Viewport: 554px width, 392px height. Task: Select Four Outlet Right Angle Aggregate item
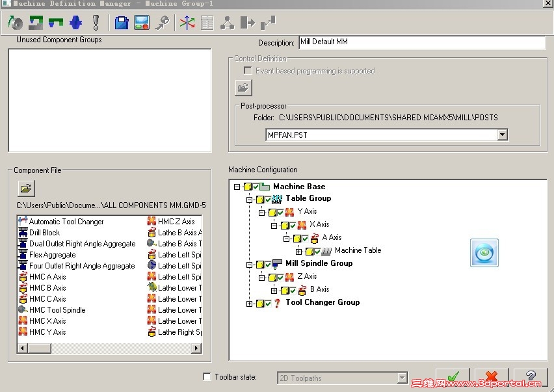point(82,266)
